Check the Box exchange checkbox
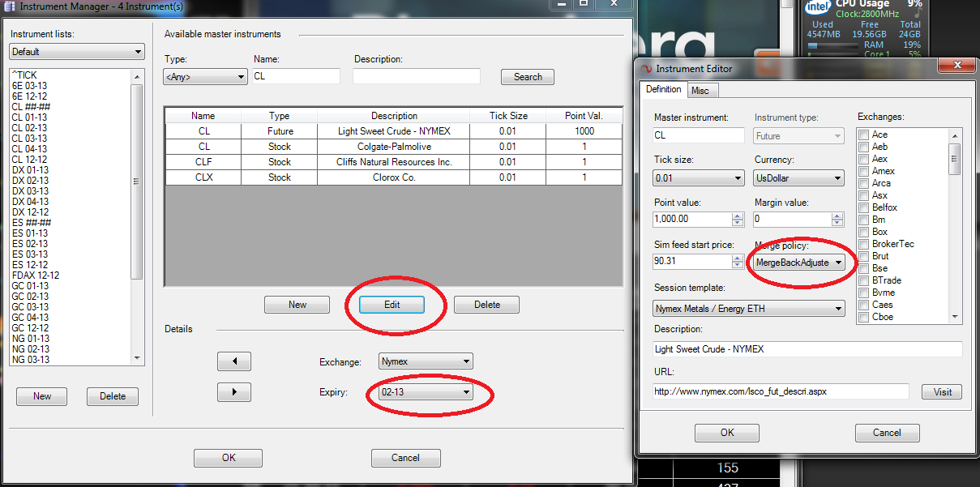 864,232
